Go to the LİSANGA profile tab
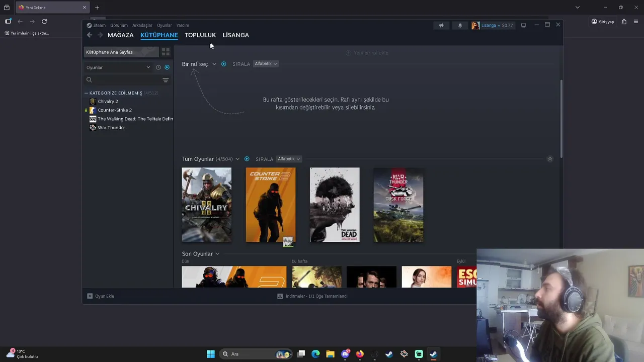Viewport: 644px width, 362px height. [x=236, y=35]
